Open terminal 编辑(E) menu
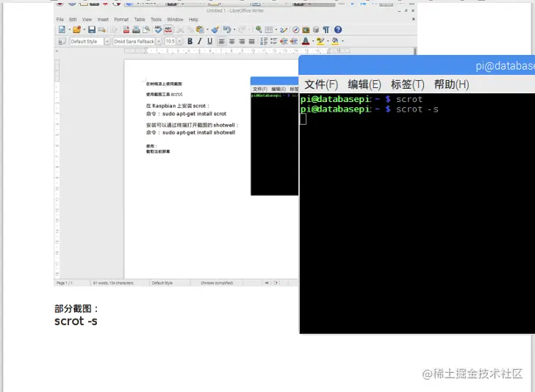Screen dimensions: 535x392 tap(365, 84)
